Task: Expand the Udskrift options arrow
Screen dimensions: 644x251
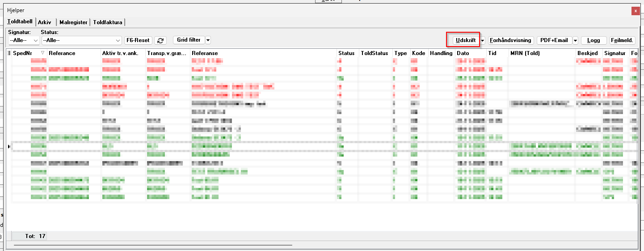Action: [483, 40]
